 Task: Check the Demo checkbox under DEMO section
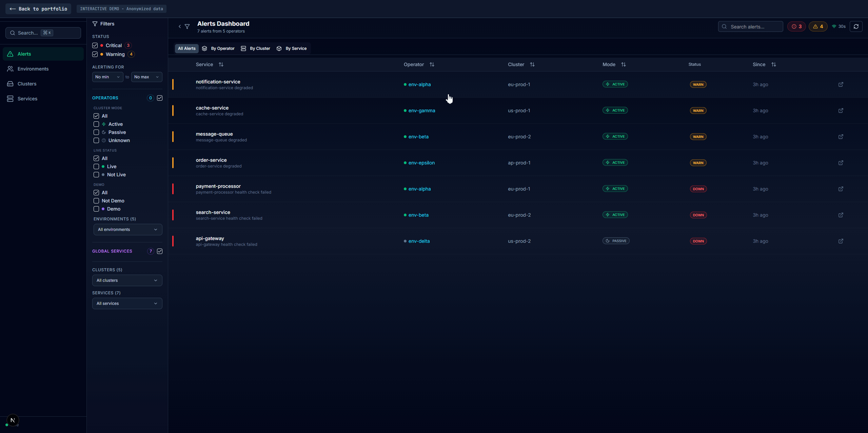click(96, 209)
